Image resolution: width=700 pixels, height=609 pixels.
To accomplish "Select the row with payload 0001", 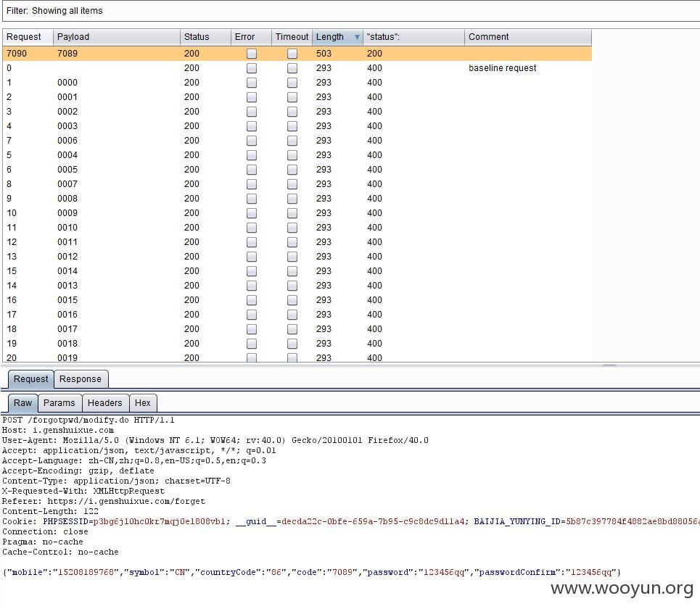I will point(297,97).
